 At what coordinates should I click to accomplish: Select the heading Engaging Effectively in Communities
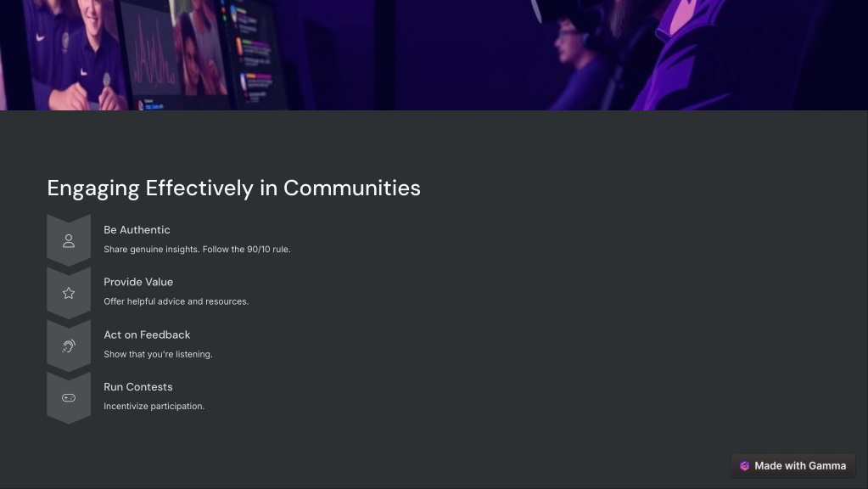233,188
